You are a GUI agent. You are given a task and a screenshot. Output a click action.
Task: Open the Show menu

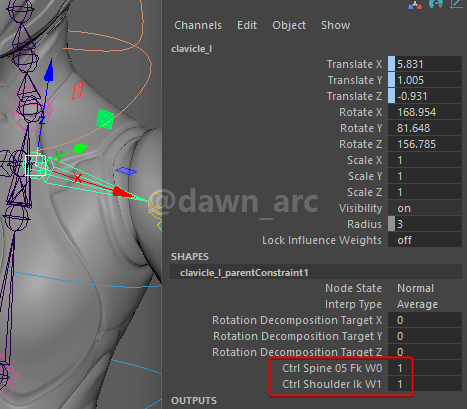335,25
